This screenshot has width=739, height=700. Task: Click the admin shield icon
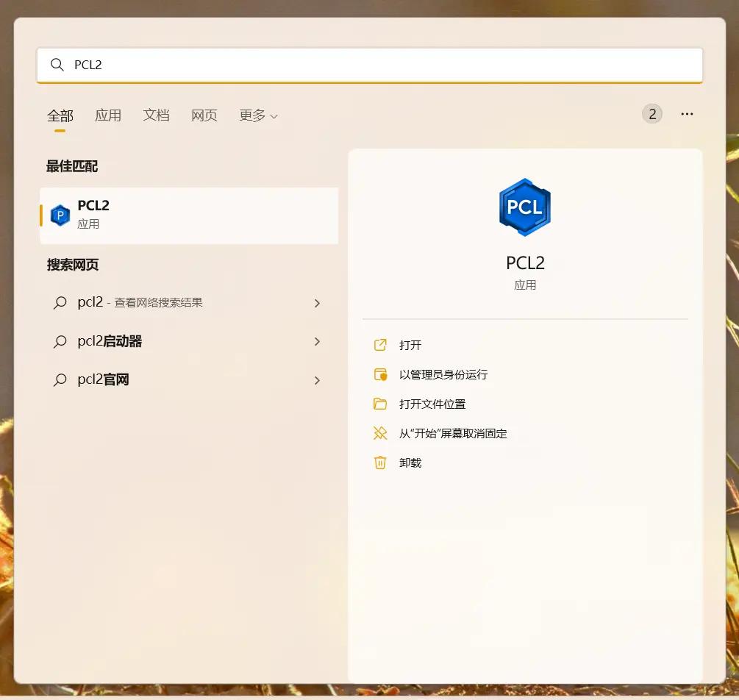tap(380, 375)
